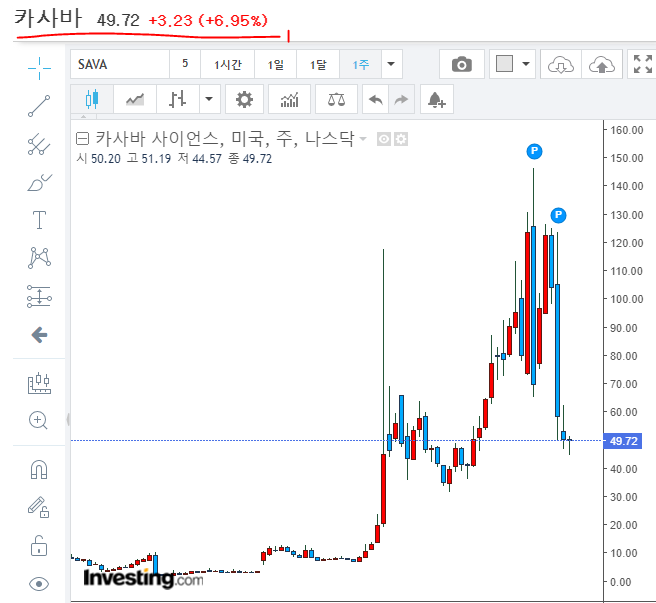Click the SAVA symbol input field

point(120,64)
